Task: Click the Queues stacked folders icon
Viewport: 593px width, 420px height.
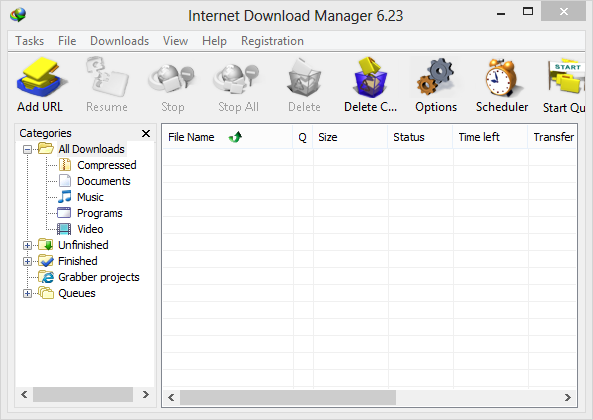Action: pyautogui.click(x=46, y=293)
